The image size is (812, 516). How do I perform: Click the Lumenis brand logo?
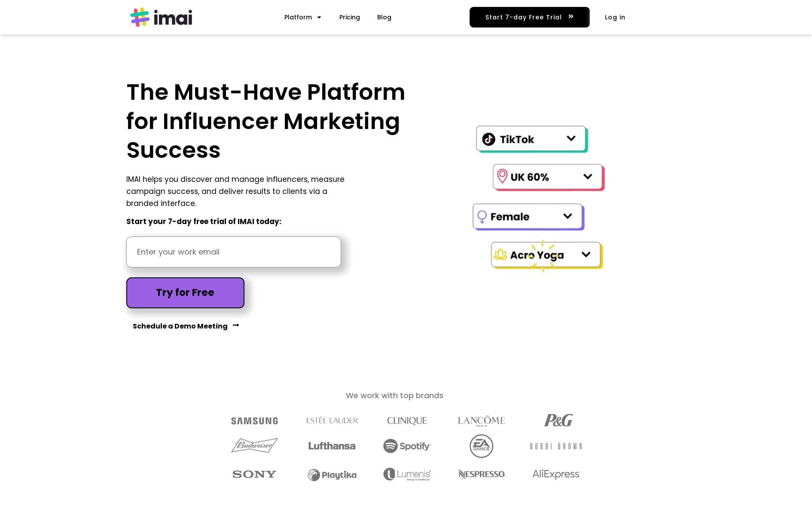(407, 474)
